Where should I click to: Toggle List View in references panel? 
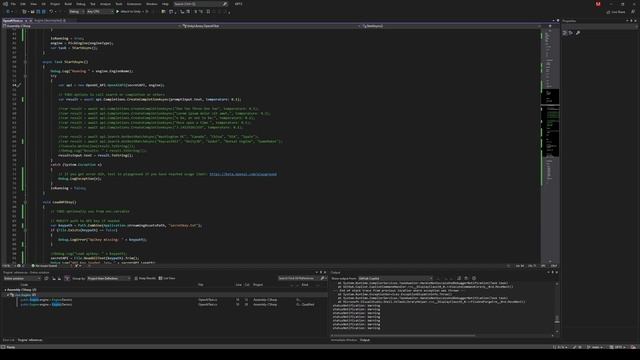(167, 278)
